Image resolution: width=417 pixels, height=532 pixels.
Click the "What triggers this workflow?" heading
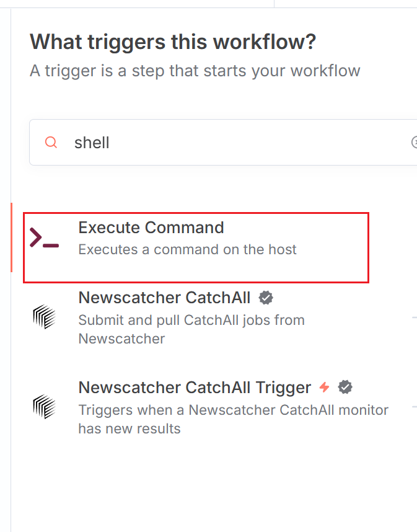[x=173, y=42]
